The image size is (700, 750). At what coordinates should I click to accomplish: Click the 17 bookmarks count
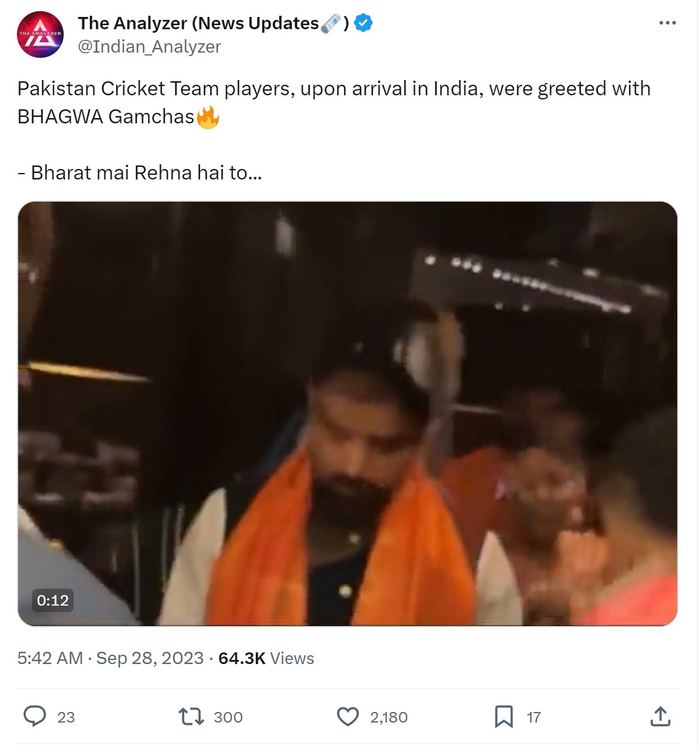pos(533,717)
